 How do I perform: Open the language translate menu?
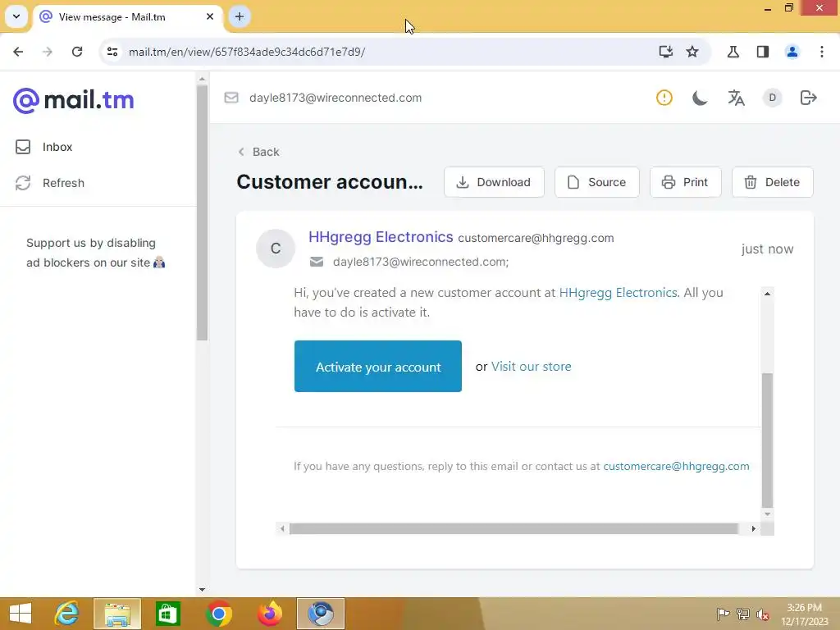tap(736, 98)
